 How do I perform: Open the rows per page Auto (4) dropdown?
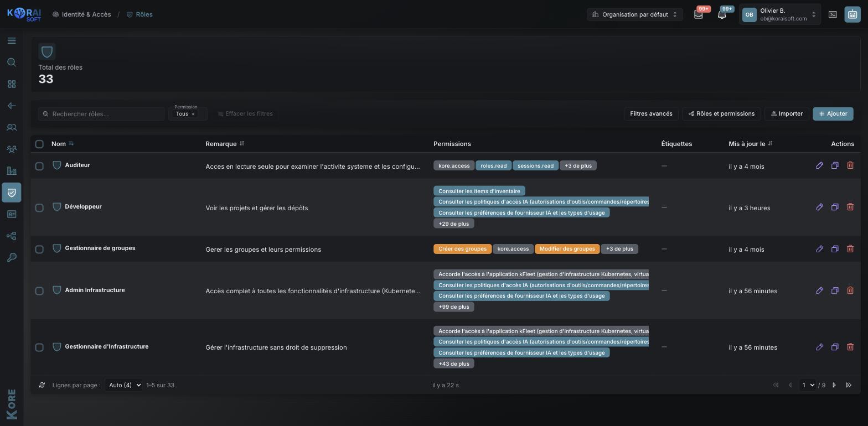pos(123,385)
